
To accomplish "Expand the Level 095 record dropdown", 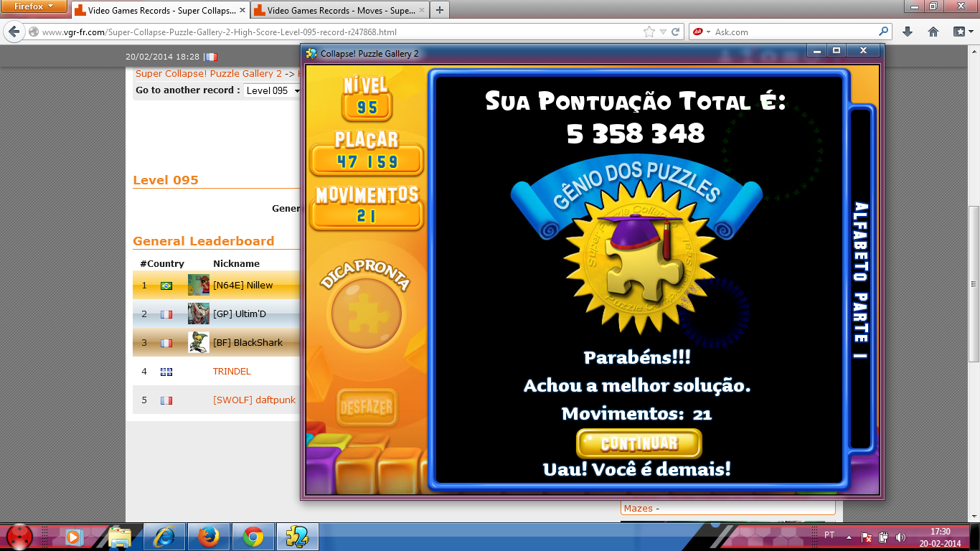I will click(x=272, y=90).
